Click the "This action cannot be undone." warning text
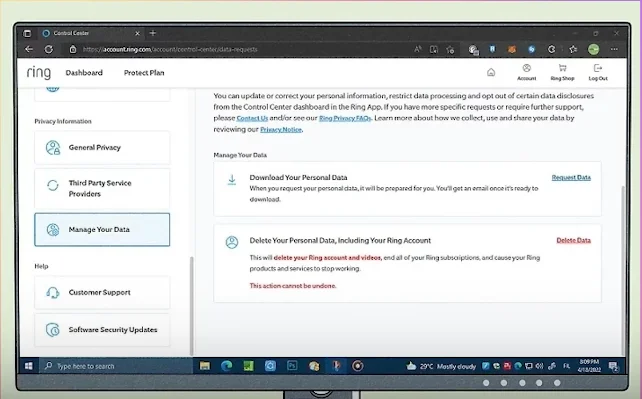The height and width of the screenshot is (399, 642). (x=293, y=286)
